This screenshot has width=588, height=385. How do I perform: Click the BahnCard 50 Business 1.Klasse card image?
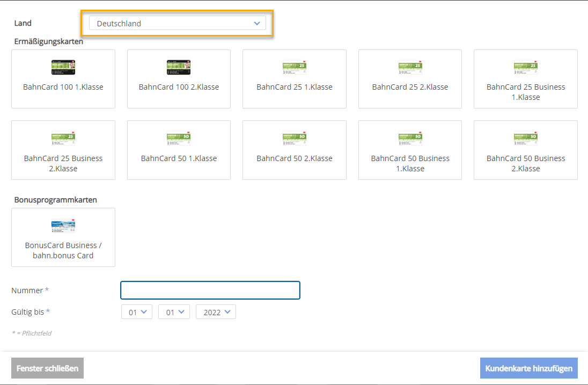[x=410, y=138]
